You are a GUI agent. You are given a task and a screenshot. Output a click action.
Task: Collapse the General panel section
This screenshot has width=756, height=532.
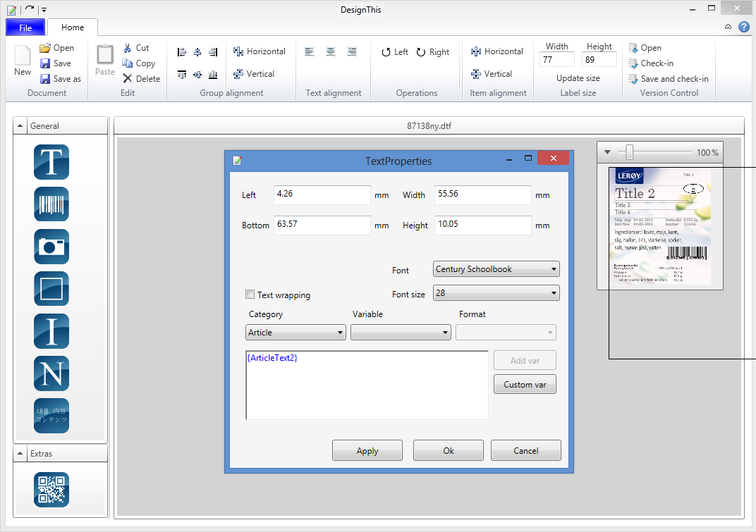(20, 126)
